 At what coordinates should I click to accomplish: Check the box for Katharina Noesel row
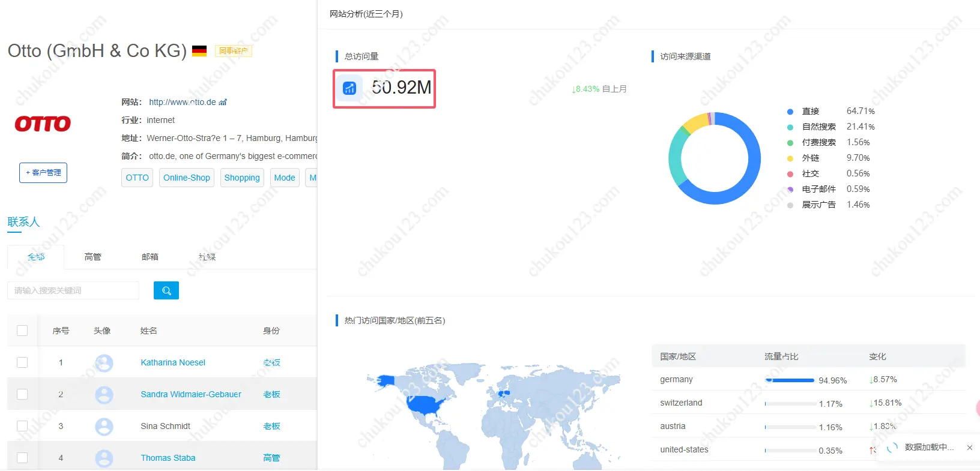point(22,362)
